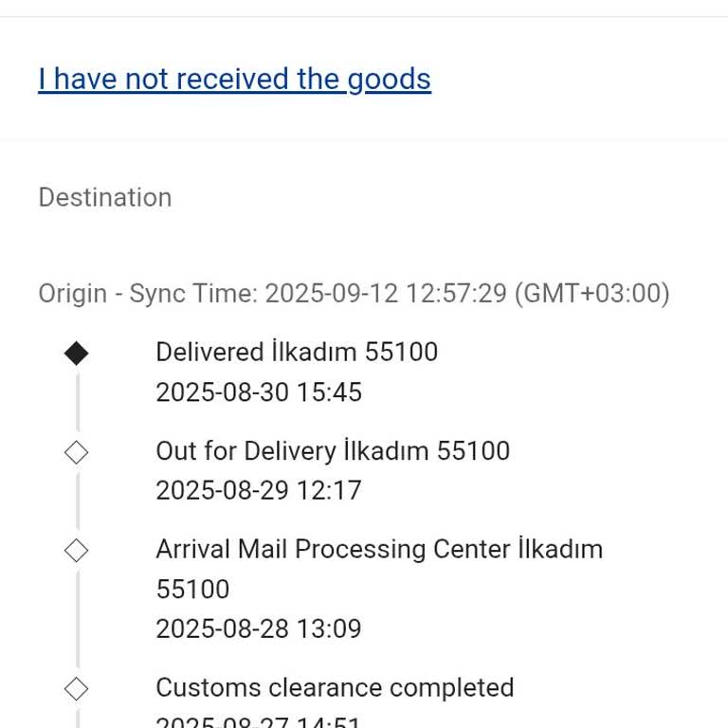The image size is (728, 728).
Task: Click the 2025-08-28 13:09 timestamp
Action: [259, 629]
